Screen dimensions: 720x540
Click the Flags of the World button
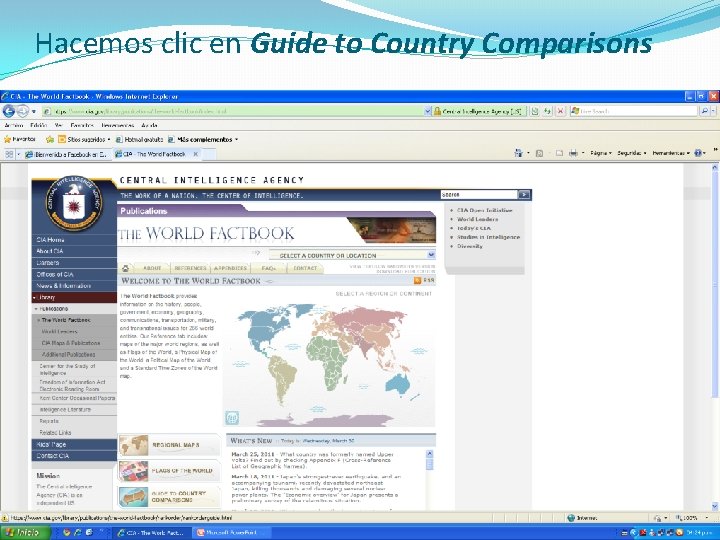(169, 471)
